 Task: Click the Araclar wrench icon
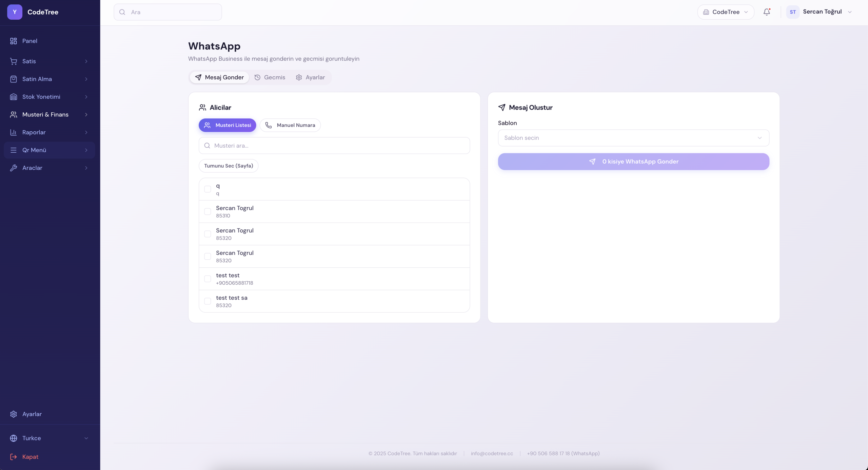pos(14,168)
